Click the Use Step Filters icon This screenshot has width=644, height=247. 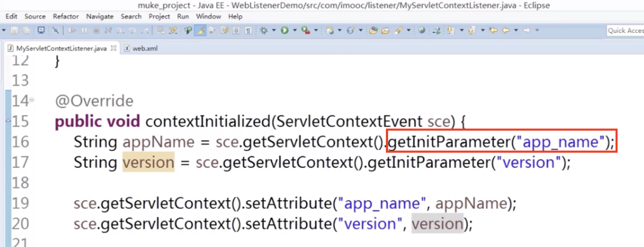coord(173,31)
